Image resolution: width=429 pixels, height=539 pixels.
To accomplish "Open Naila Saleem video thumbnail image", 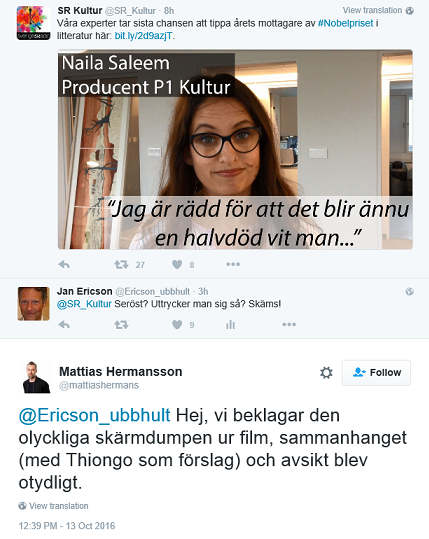I will pyautogui.click(x=235, y=149).
